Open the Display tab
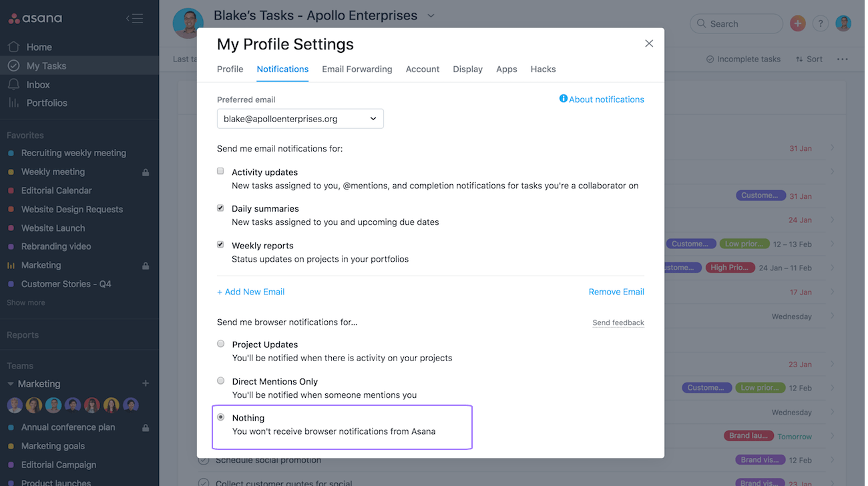 point(467,69)
